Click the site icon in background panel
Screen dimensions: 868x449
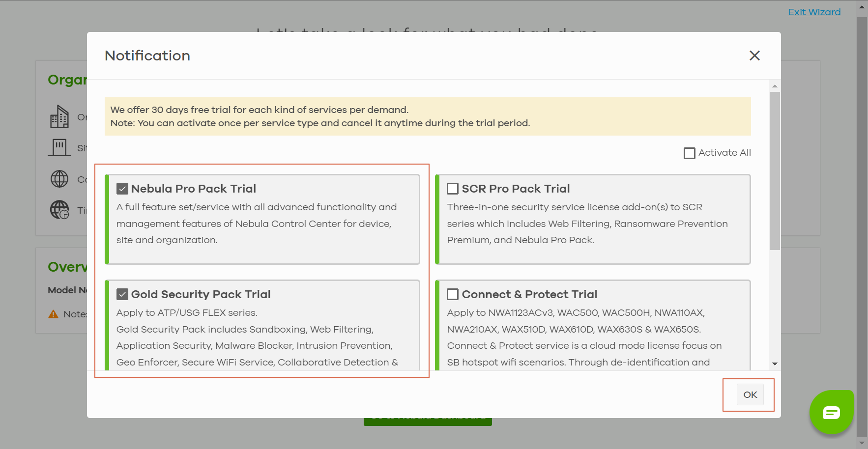click(x=59, y=147)
